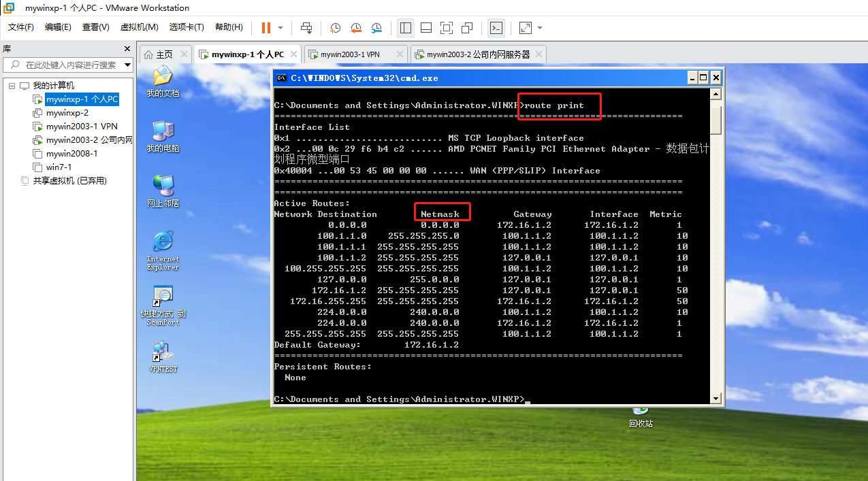Click the cmd scrollbar up arrow

[x=716, y=94]
